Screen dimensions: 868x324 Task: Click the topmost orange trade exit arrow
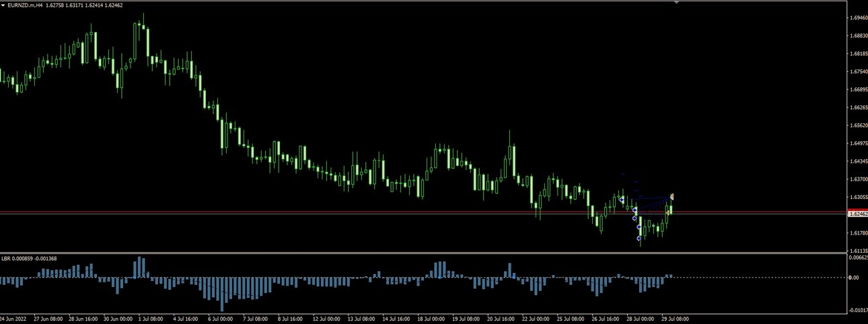[x=672, y=196]
